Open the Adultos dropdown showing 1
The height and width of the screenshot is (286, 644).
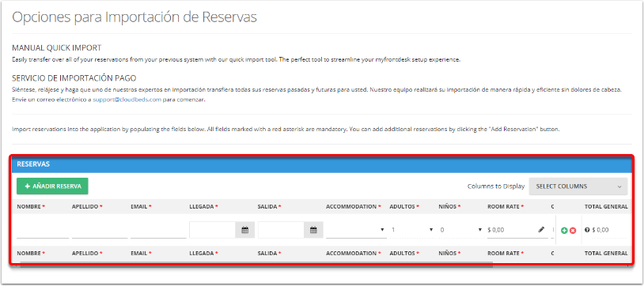412,230
